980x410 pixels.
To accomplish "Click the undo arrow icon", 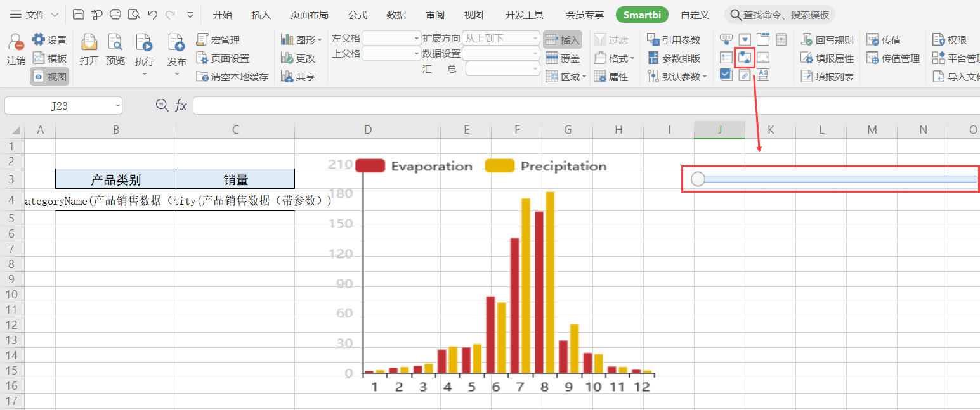I will pyautogui.click(x=152, y=15).
